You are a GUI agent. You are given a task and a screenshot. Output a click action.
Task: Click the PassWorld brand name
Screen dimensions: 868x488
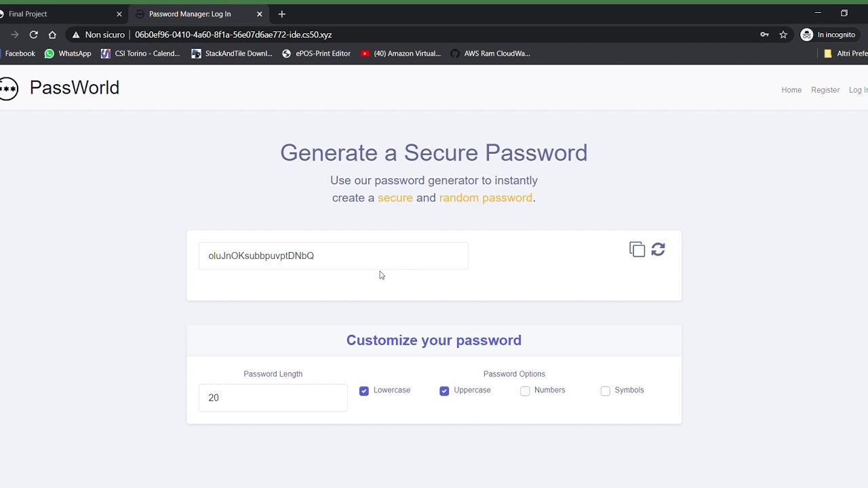tap(75, 87)
